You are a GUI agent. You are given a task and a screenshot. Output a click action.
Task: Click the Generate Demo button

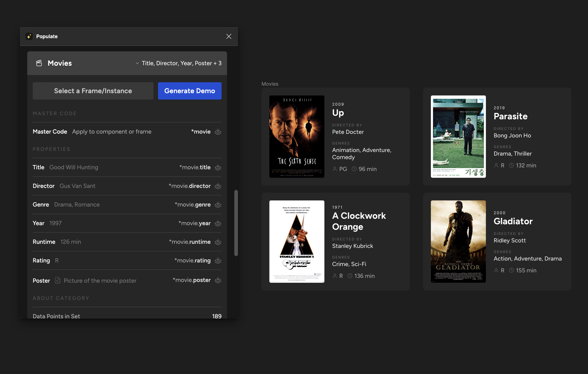[x=190, y=91]
